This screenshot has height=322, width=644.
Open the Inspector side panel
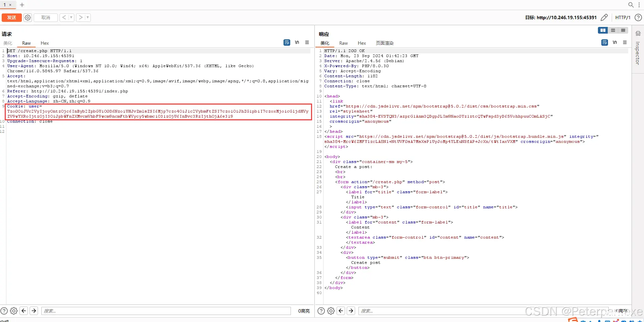tap(638, 53)
